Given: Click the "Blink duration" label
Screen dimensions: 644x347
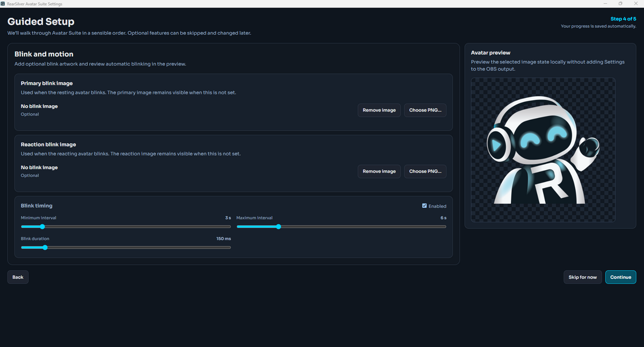Looking at the screenshot, I should coord(35,238).
